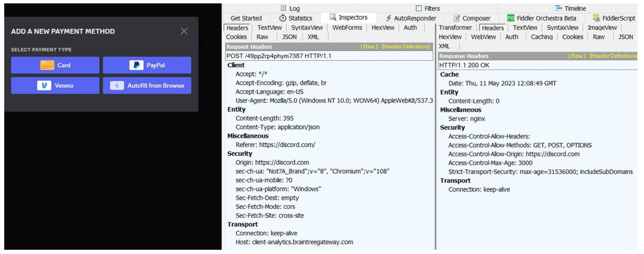Toggle the Filters checkbox

coord(419,8)
